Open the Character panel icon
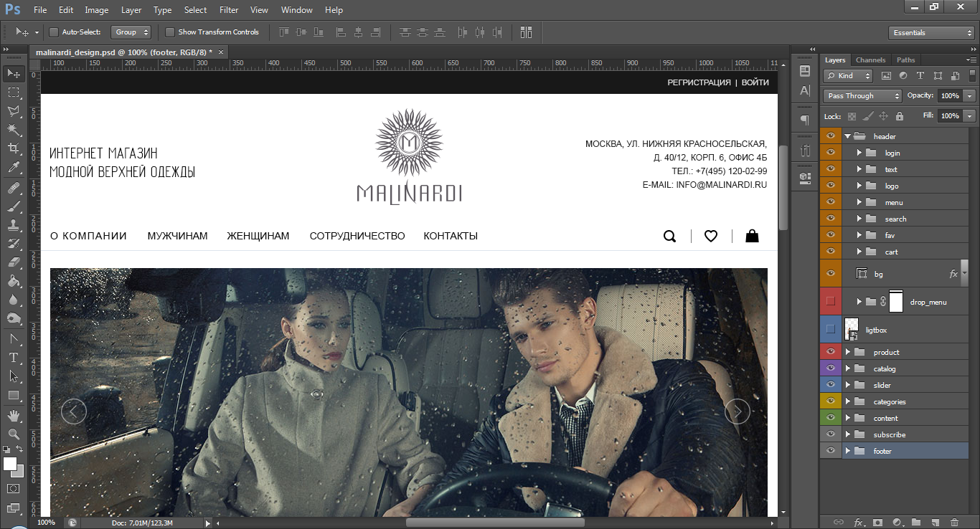Screen dimensions: 980x529 point(805,91)
